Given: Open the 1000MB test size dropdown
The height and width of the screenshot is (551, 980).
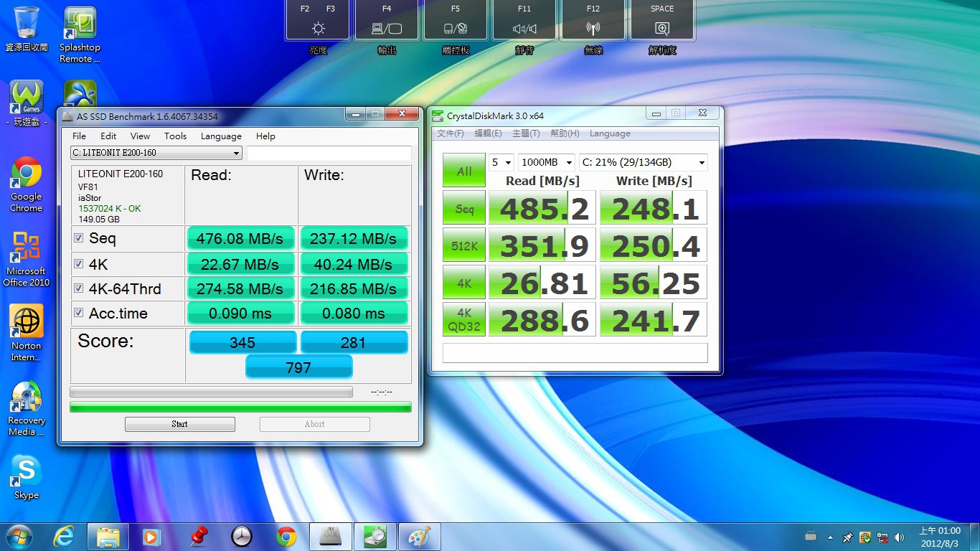Looking at the screenshot, I should click(x=547, y=163).
